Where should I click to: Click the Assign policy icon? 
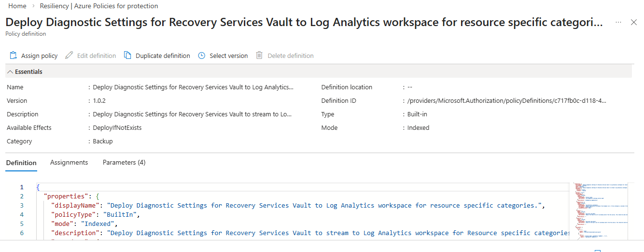pyautogui.click(x=14, y=56)
